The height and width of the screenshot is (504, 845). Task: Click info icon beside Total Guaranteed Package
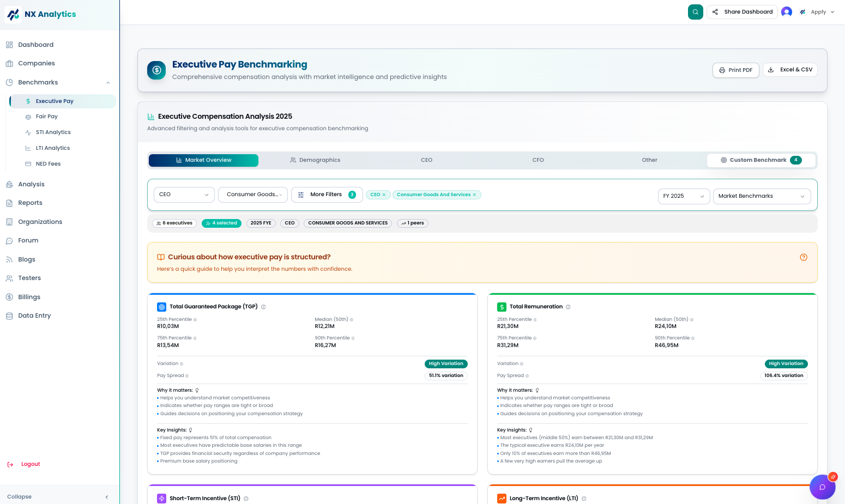tap(263, 307)
